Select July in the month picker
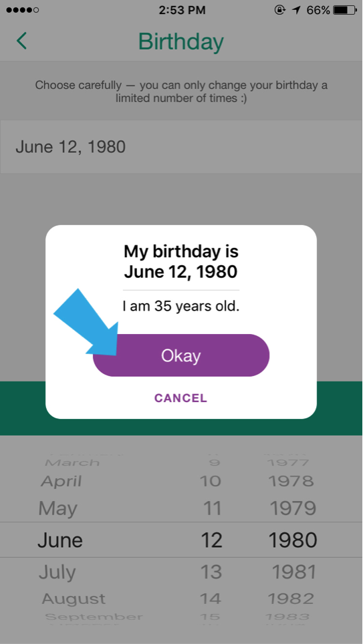This screenshot has width=363, height=644. (x=57, y=572)
